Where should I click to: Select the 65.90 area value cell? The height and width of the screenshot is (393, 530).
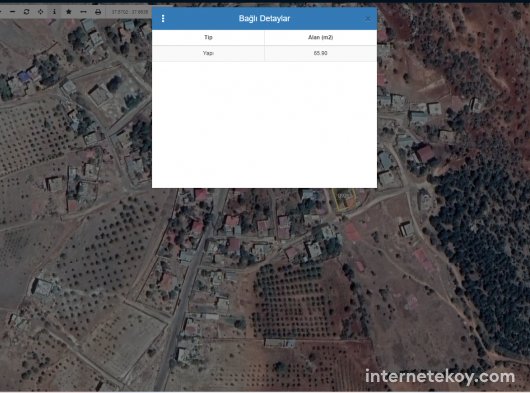pos(320,53)
